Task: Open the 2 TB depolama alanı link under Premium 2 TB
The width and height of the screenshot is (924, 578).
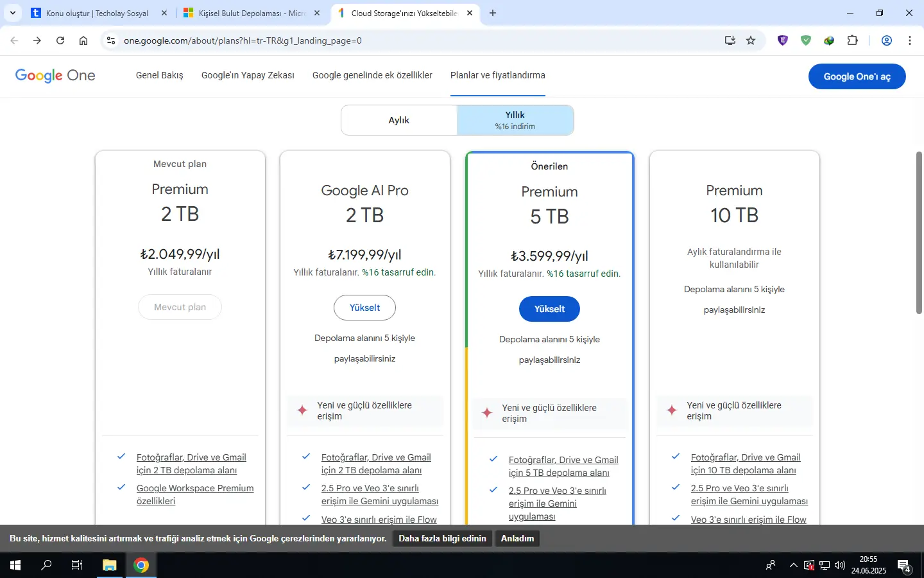Action: pyautogui.click(x=191, y=464)
